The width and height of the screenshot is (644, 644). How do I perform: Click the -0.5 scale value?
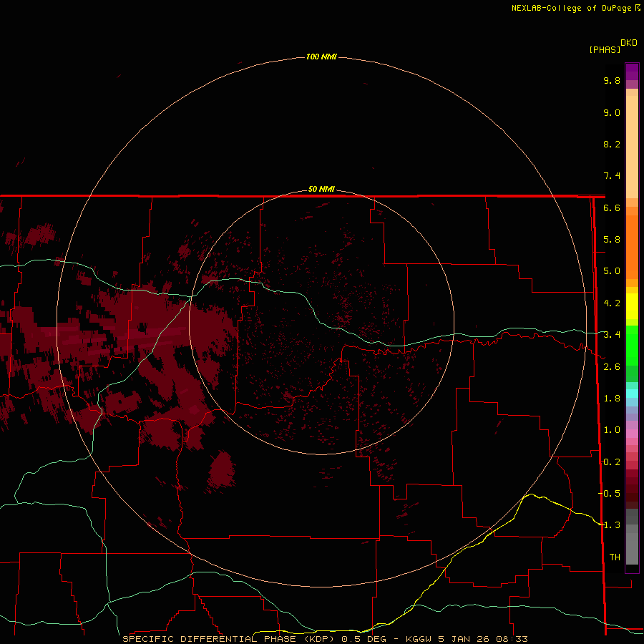point(610,493)
